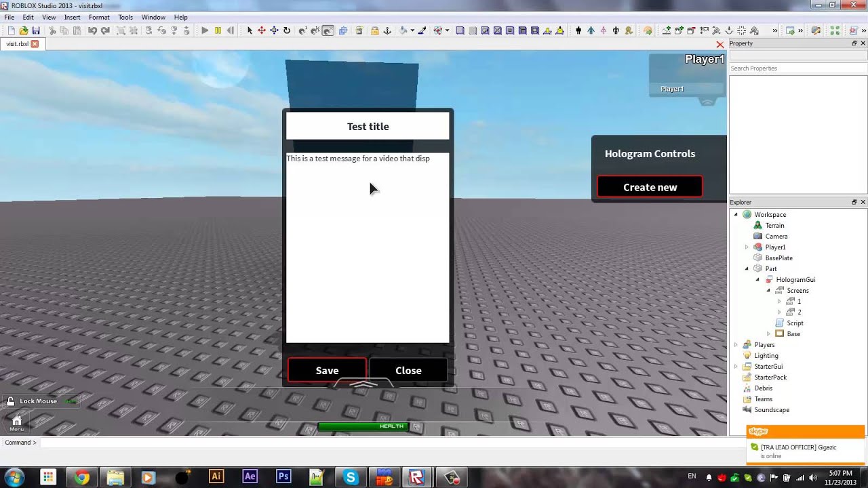This screenshot has height=488, width=868.
Task: Expand hidden terrain toolbar items chevron
Action: 775,30
